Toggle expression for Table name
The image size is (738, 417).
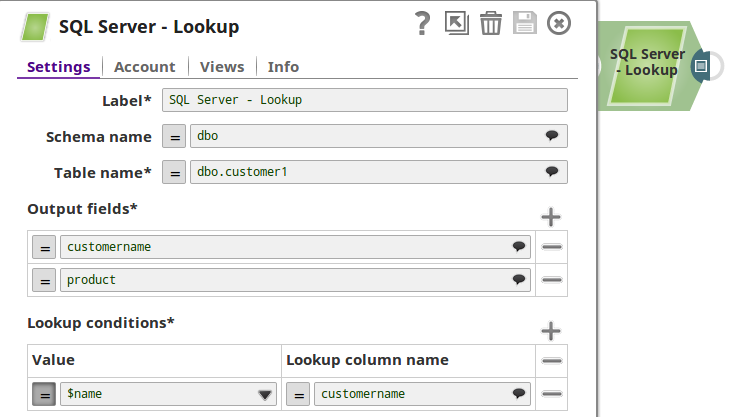[x=174, y=172]
